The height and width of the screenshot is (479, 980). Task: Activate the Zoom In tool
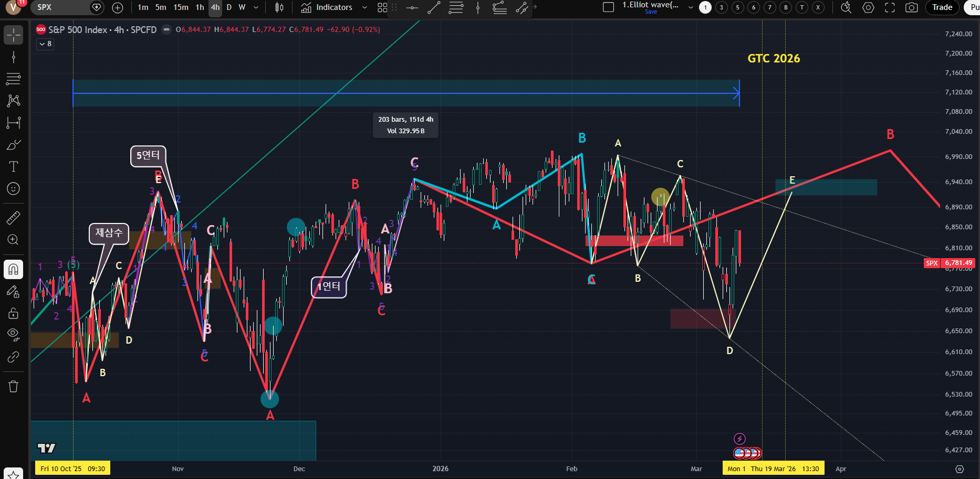[x=14, y=240]
